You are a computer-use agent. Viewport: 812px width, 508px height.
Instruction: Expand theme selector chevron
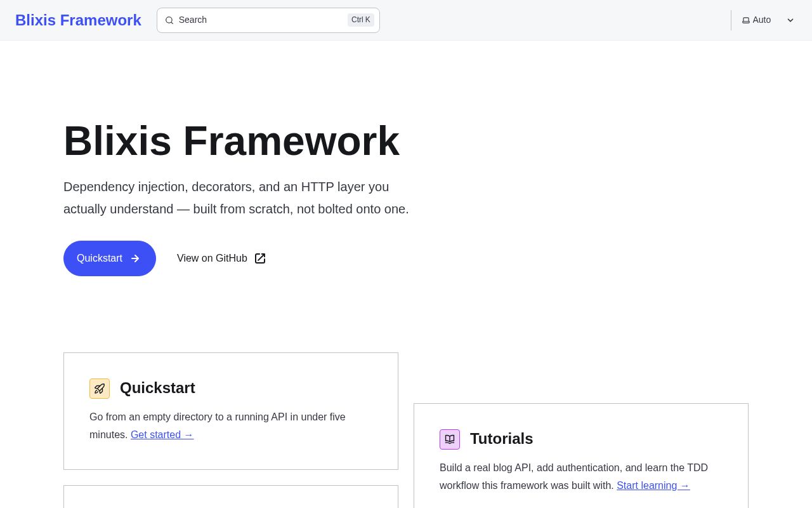point(790,20)
